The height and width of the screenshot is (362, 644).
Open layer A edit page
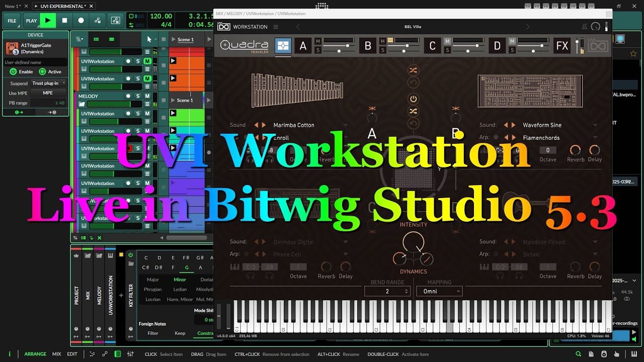303,46
